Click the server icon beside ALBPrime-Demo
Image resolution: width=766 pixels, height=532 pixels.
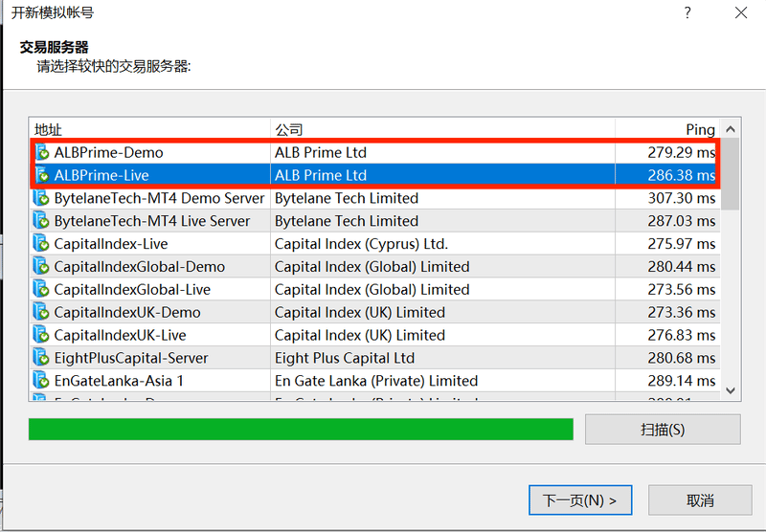click(42, 152)
